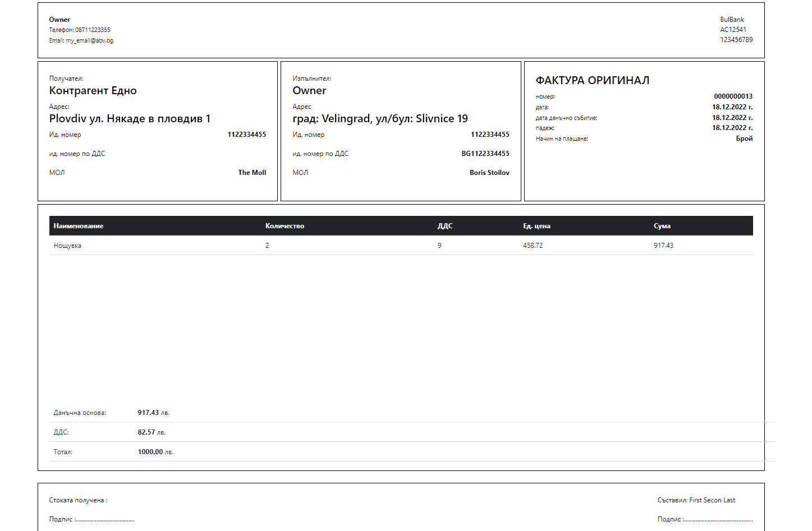Click the email my_email@abv.bg
Image resolution: width=812 pixels, height=531 pixels.
click(89, 40)
